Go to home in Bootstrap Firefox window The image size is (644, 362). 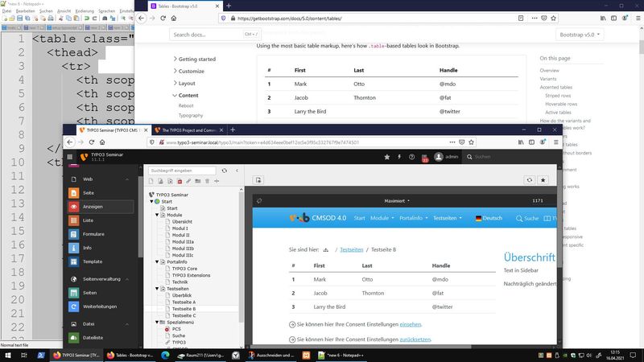pyautogui.click(x=174, y=18)
